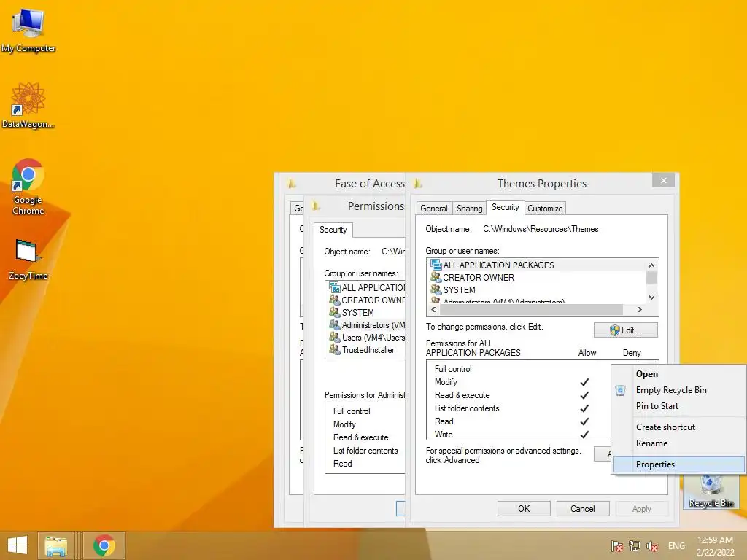Click the network tray icon
Image resolution: width=747 pixels, height=560 pixels.
pos(634,546)
